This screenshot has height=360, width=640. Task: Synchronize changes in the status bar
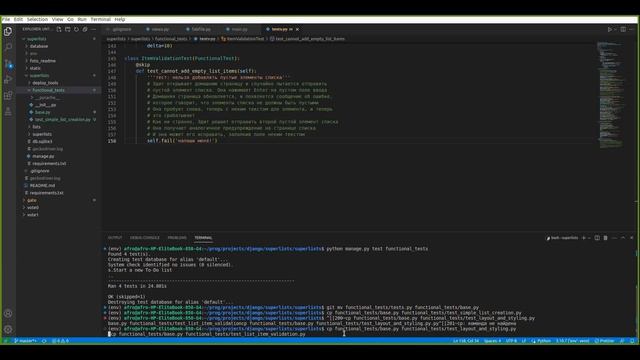click(44, 340)
